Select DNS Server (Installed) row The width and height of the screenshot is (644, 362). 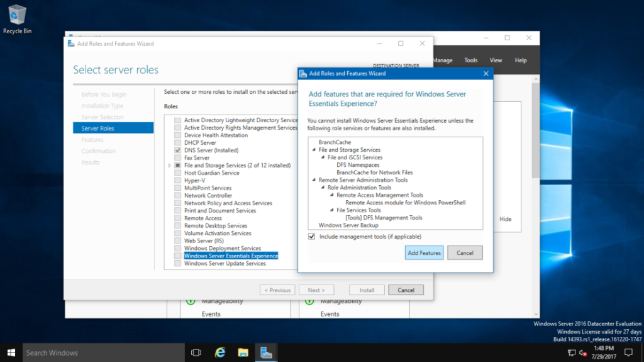tap(211, 150)
